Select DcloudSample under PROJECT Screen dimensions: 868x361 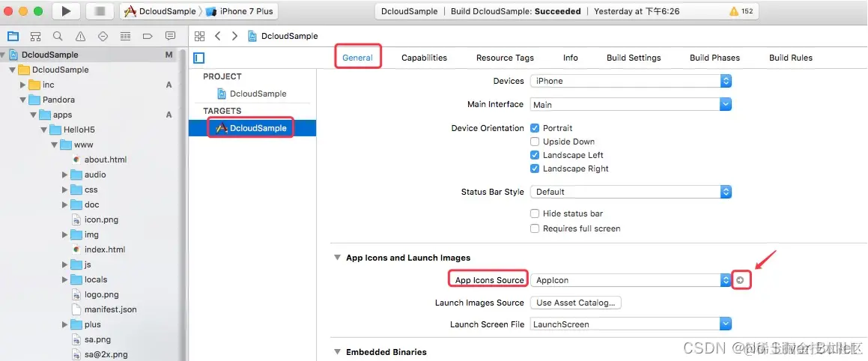[252, 94]
